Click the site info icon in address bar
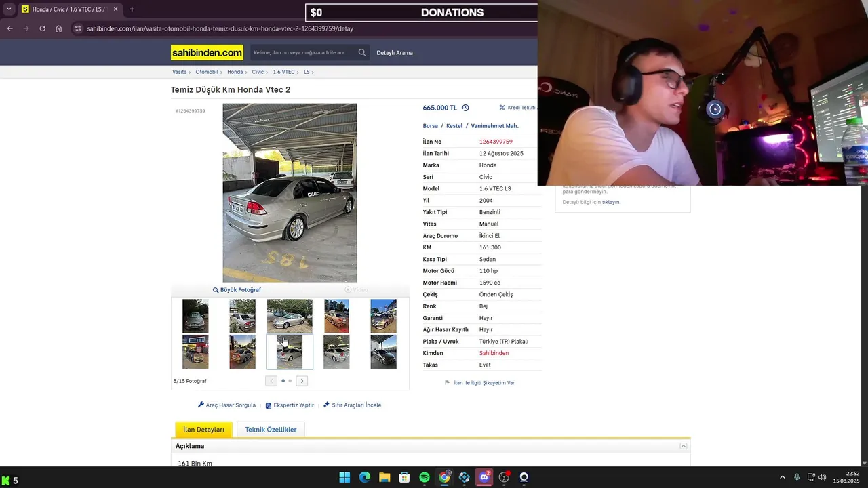 pos(78,28)
